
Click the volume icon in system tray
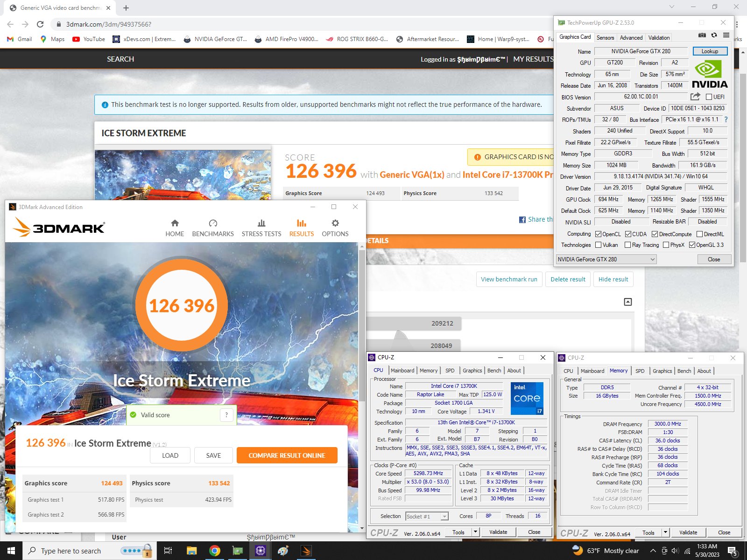pyautogui.click(x=675, y=551)
